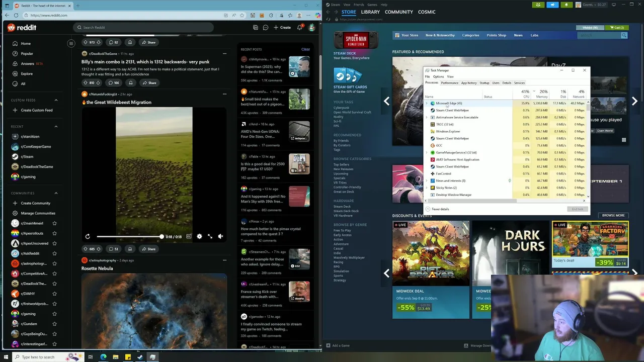The image size is (644, 362).
Task: Expand GameManagerService3 process row
Action: tap(427, 152)
